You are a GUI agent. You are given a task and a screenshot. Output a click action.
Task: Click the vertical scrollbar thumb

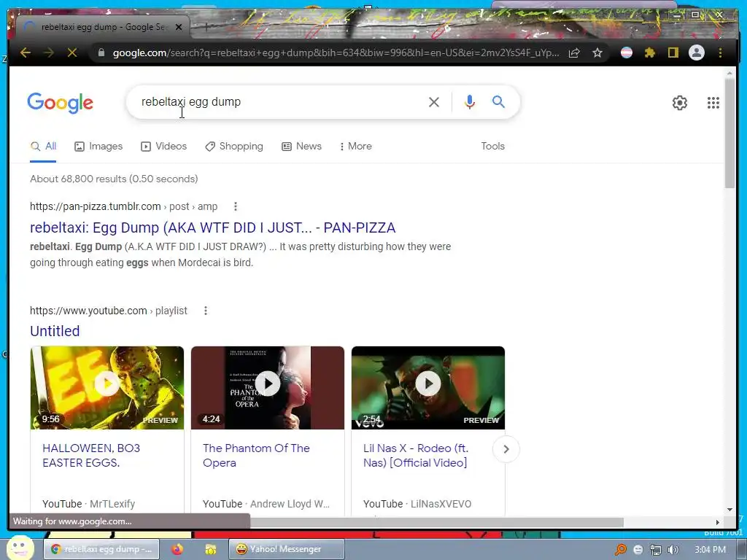pos(729,133)
